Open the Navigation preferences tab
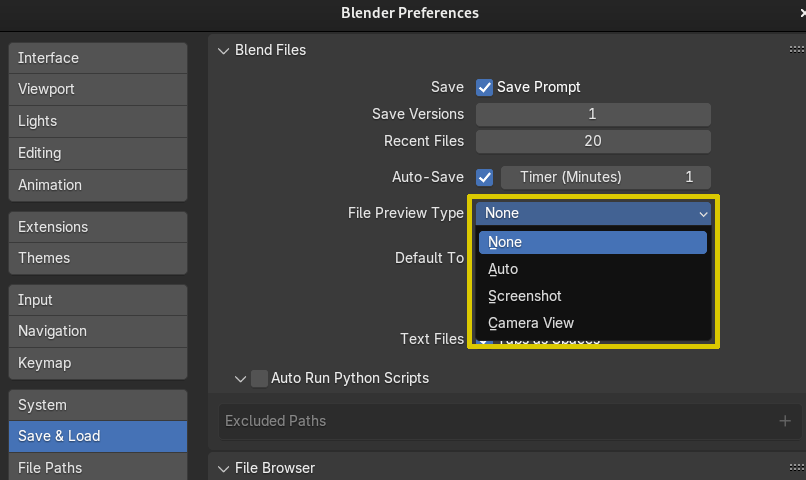 pyautogui.click(x=98, y=331)
